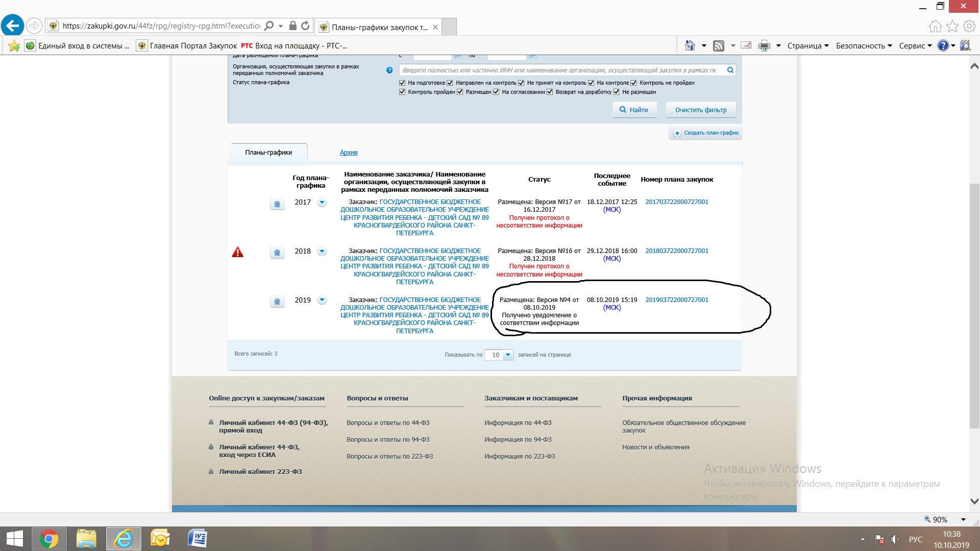The height and width of the screenshot is (551, 980).
Task: Close the Планы-графики закупок tab
Action: pos(435,27)
